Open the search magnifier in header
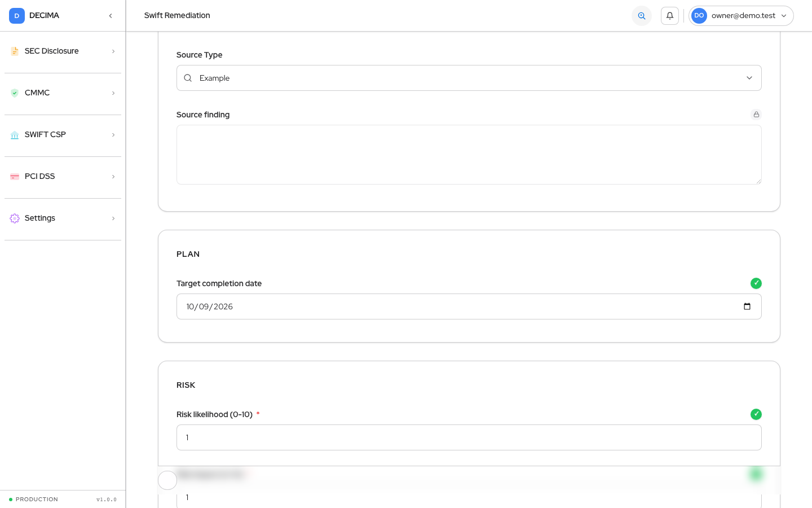Image resolution: width=812 pixels, height=508 pixels. click(642, 16)
